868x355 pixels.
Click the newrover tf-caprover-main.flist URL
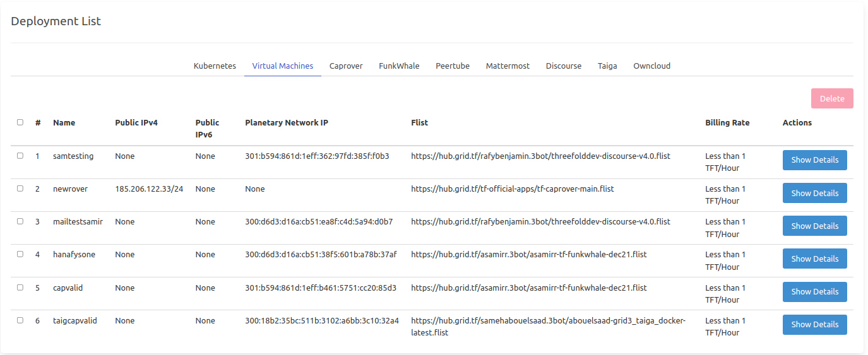(x=512, y=189)
